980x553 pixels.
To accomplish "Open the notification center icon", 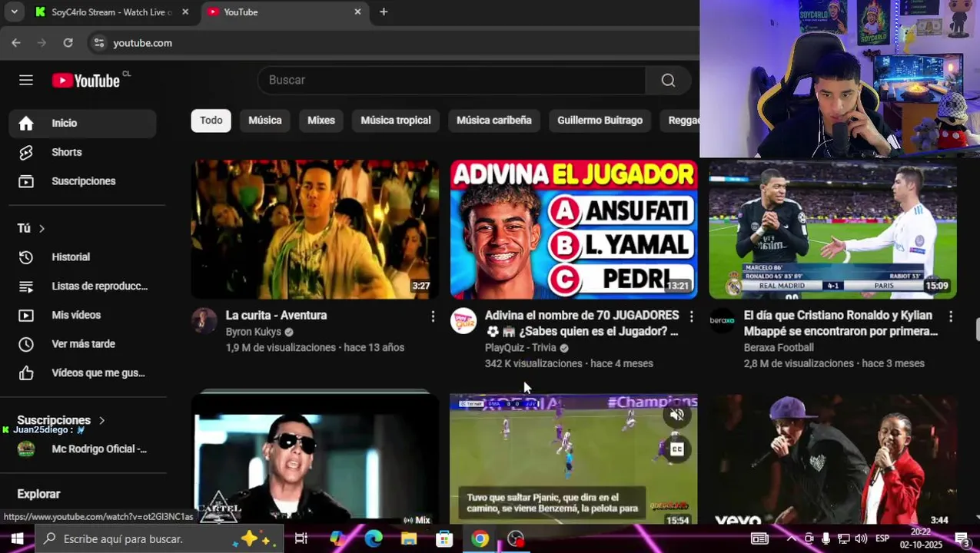I will [x=963, y=539].
